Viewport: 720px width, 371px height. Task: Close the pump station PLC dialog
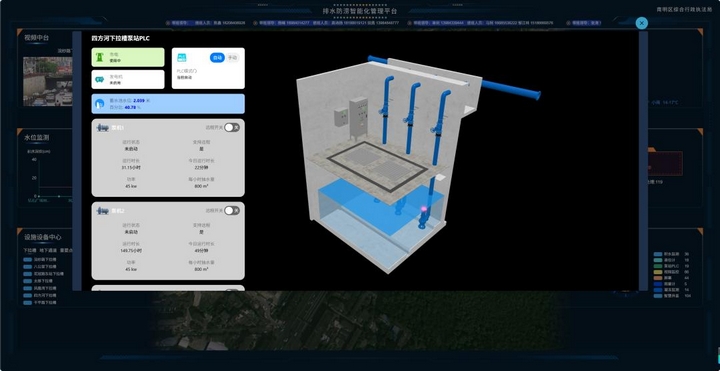coord(641,23)
